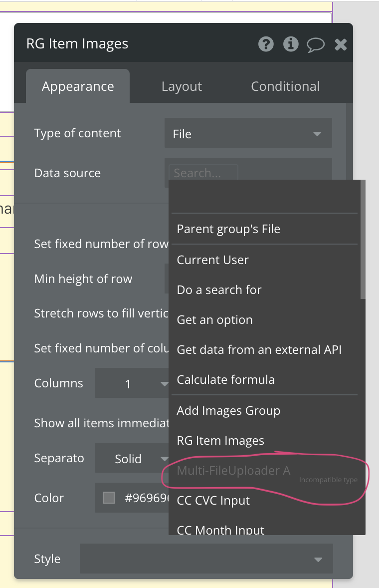The image size is (379, 588).
Task: Select Get data from an external API
Action: click(259, 350)
